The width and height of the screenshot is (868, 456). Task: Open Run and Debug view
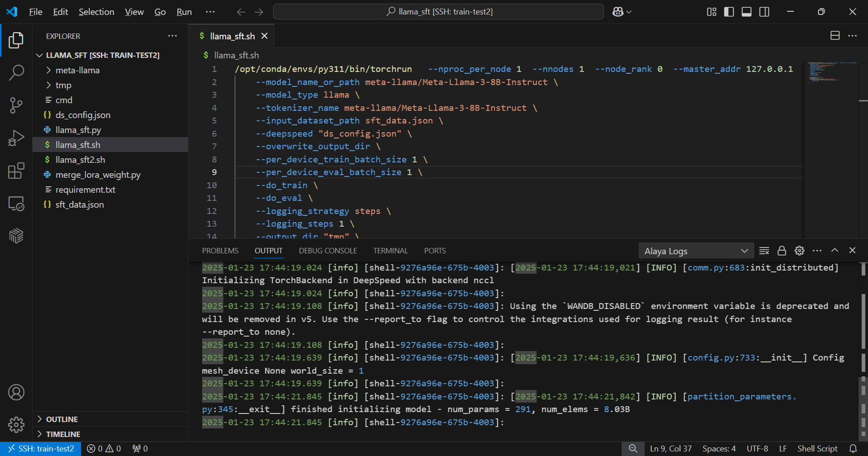pyautogui.click(x=16, y=138)
